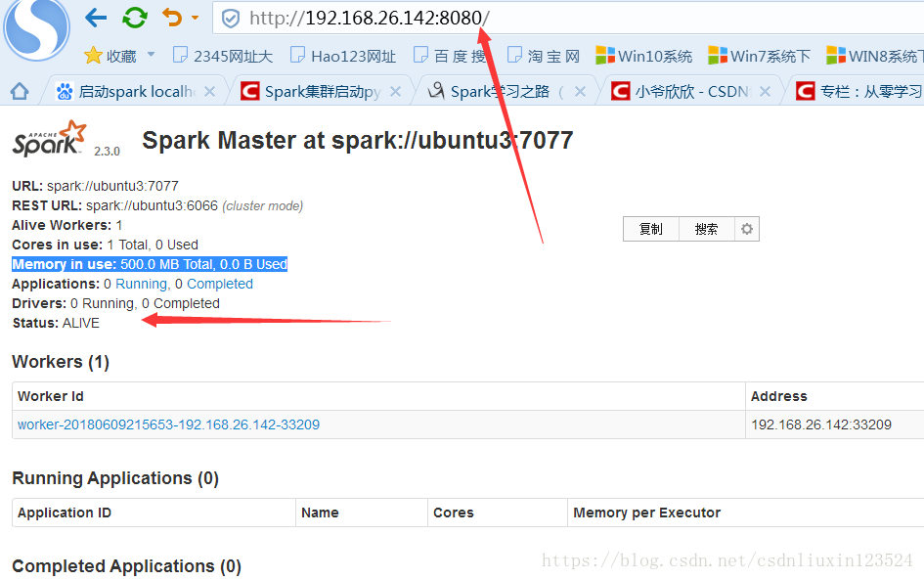This screenshot has height=580, width=924.
Task: Open the undo history dropdown arrow
Action: click(x=195, y=18)
